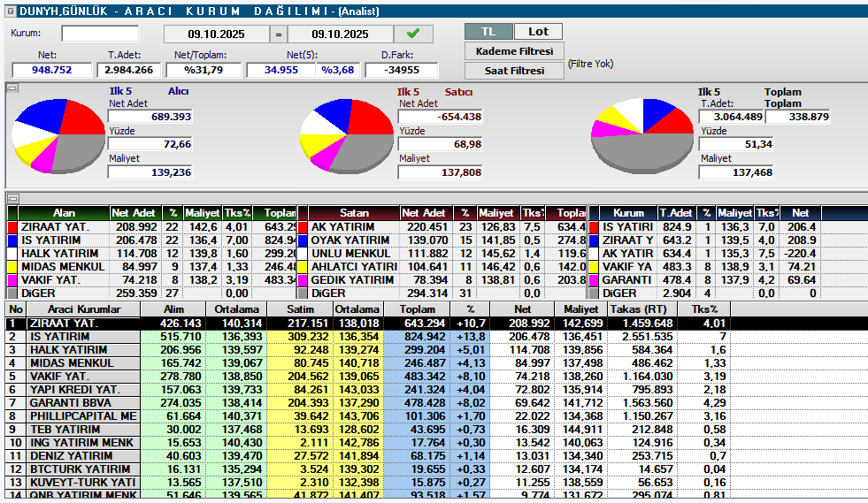Click the red swatch beside IS YATIRI in Kurum list
The width and height of the screenshot is (868, 503).
pos(594,227)
